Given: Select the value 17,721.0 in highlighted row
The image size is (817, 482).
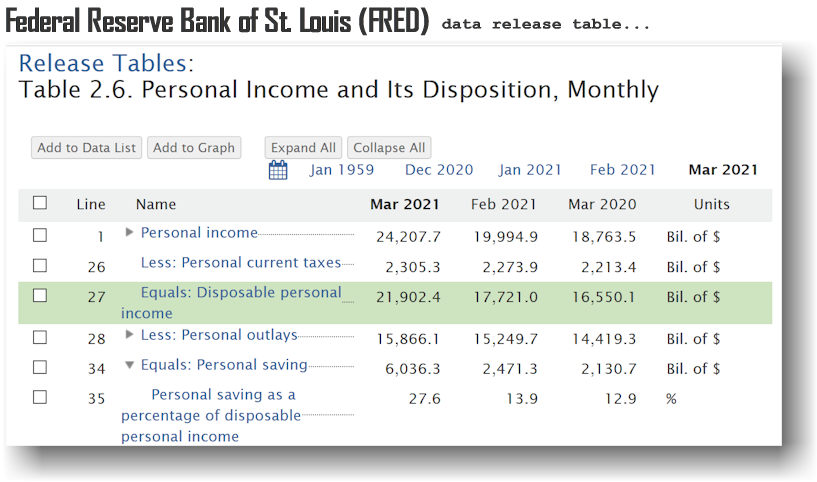Looking at the screenshot, I should pos(505,297).
